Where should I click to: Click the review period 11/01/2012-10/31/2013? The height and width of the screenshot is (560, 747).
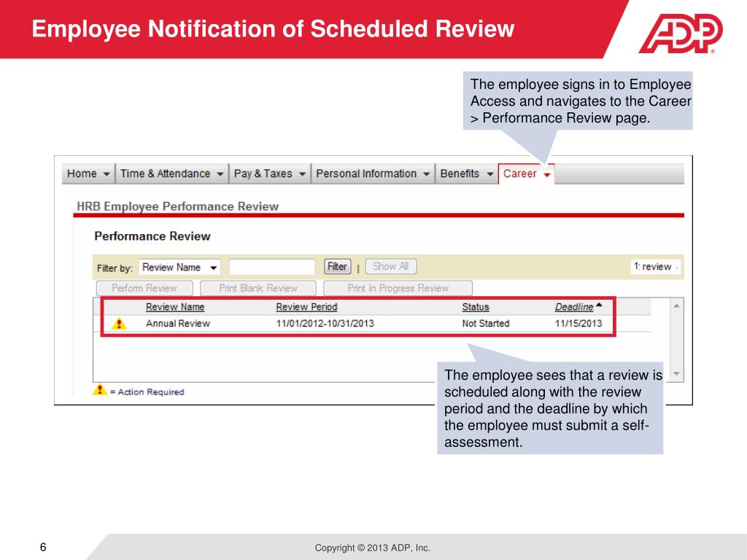tap(325, 323)
